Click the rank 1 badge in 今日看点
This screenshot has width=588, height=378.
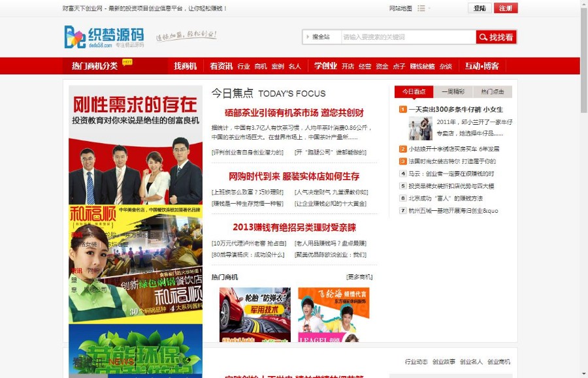pyautogui.click(x=402, y=110)
